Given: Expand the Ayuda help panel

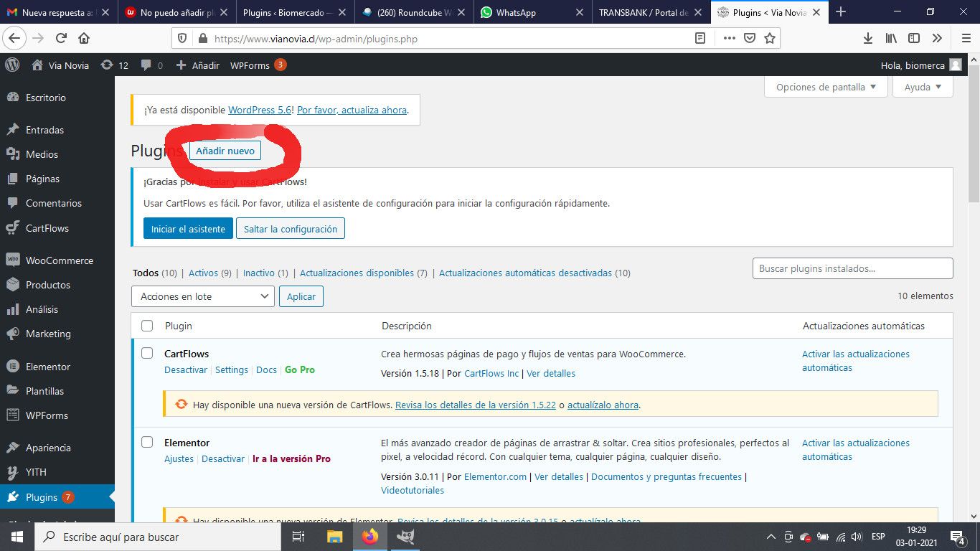Looking at the screenshot, I should (923, 87).
